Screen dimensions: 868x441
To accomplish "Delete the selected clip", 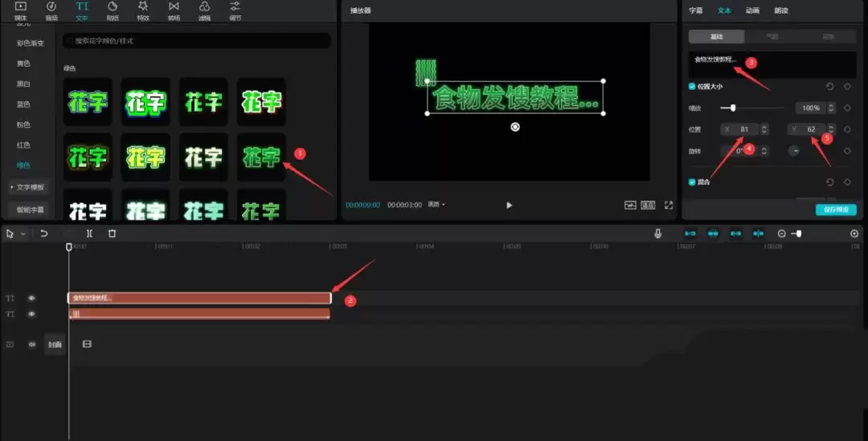I will coord(112,234).
